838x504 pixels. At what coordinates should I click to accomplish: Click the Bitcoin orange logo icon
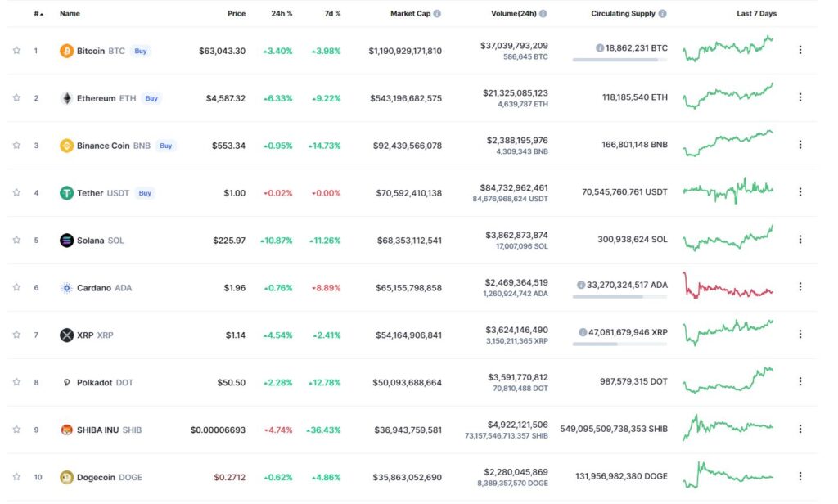pos(66,52)
